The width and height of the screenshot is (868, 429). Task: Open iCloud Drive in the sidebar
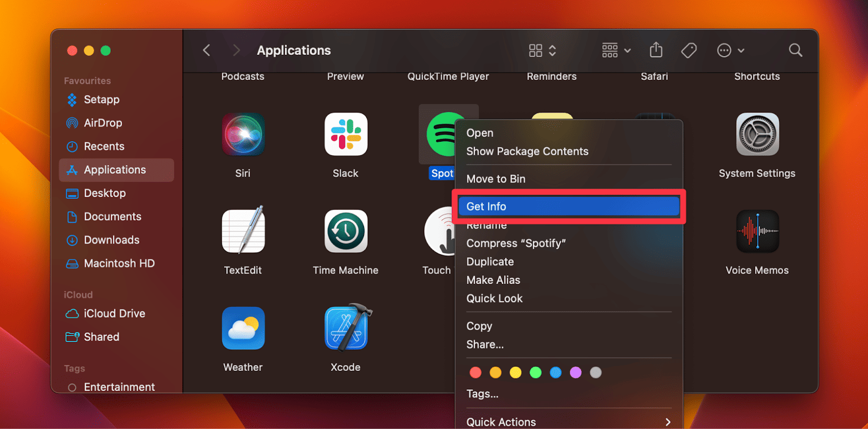[116, 314]
